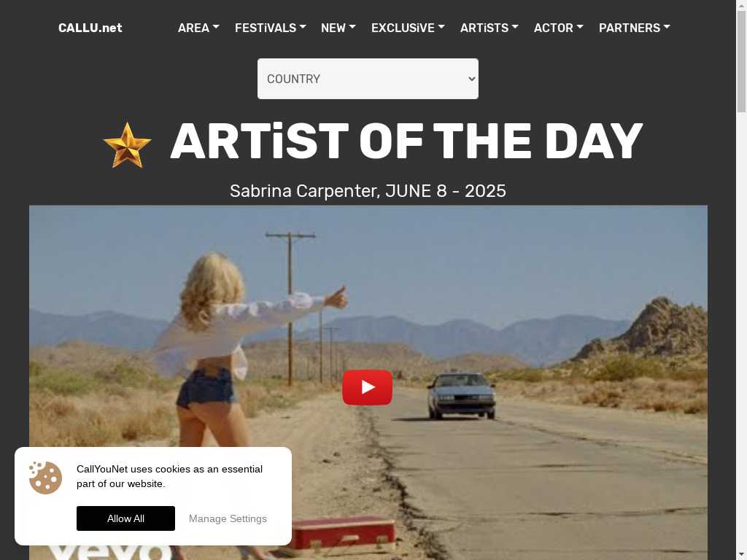Click the ARTiST OF THE DAY heading

click(406, 141)
